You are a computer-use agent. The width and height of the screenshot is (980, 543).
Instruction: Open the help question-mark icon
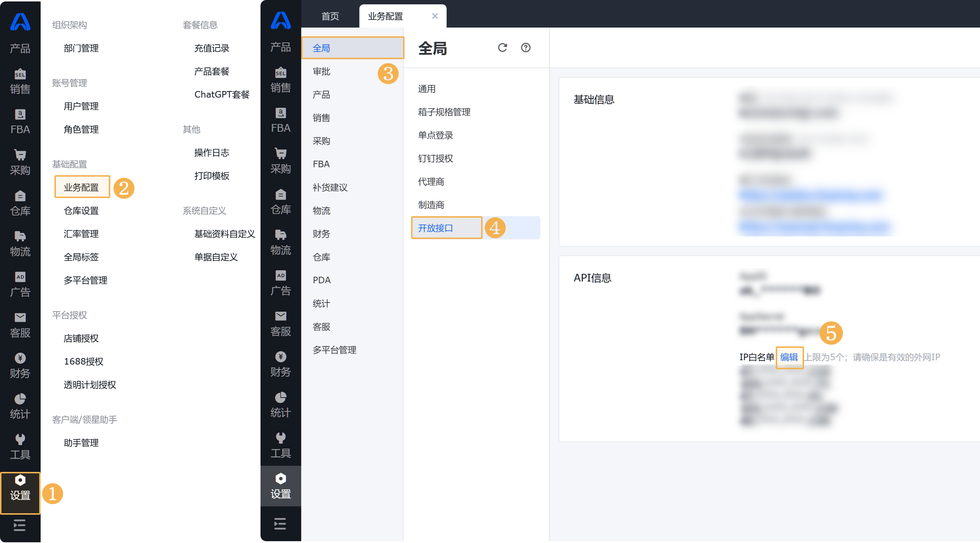[525, 48]
